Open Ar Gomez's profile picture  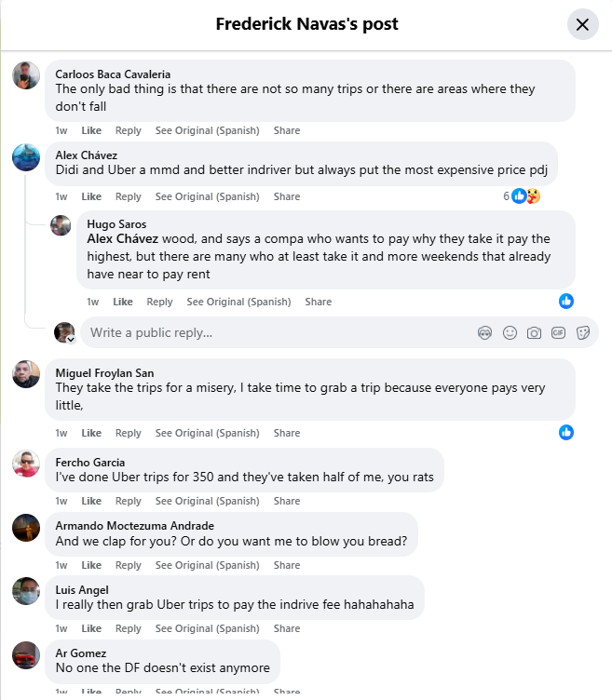pos(26,655)
